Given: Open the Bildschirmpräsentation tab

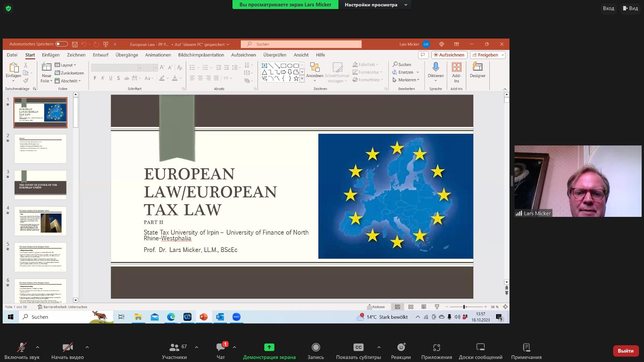Looking at the screenshot, I should tap(201, 55).
